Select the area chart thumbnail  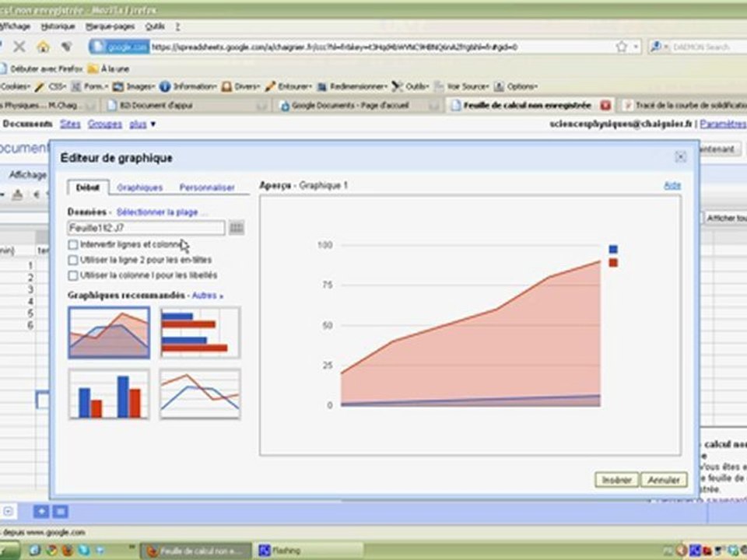109,332
